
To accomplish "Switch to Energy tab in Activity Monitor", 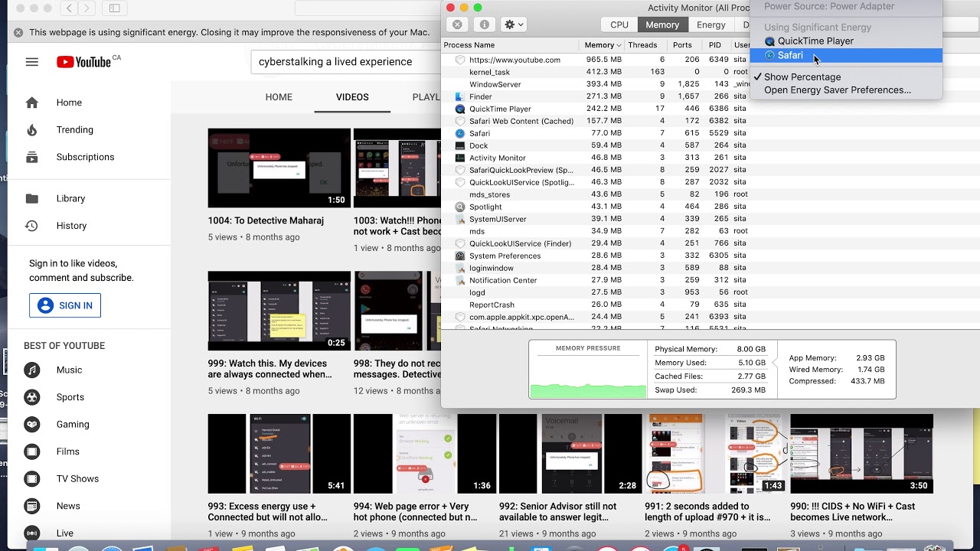I will (x=711, y=24).
